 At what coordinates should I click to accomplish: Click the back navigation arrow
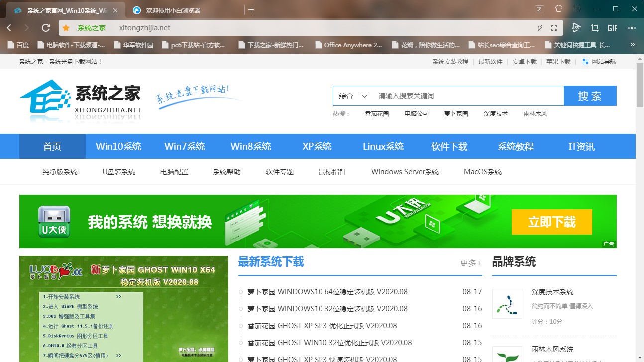pos(10,28)
